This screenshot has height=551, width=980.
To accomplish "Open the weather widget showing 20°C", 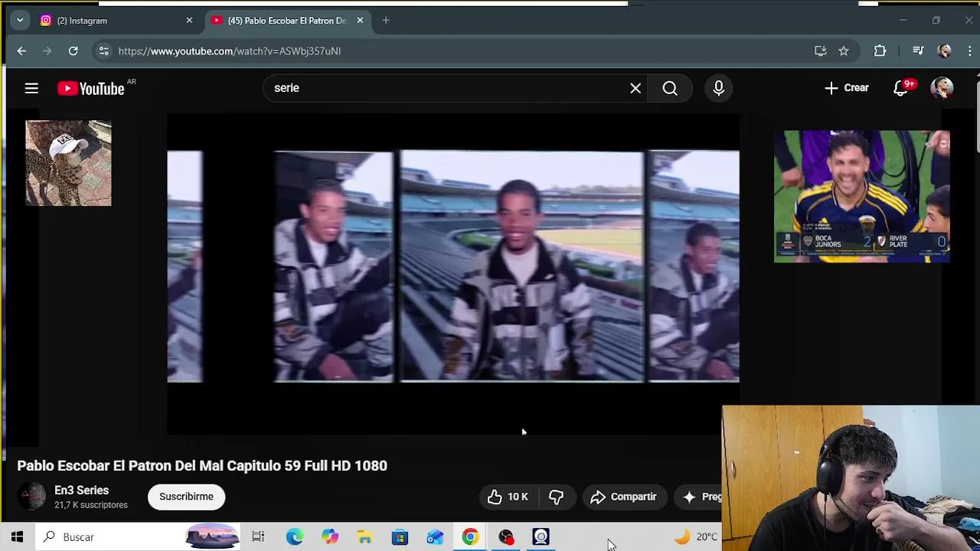I will 696,537.
